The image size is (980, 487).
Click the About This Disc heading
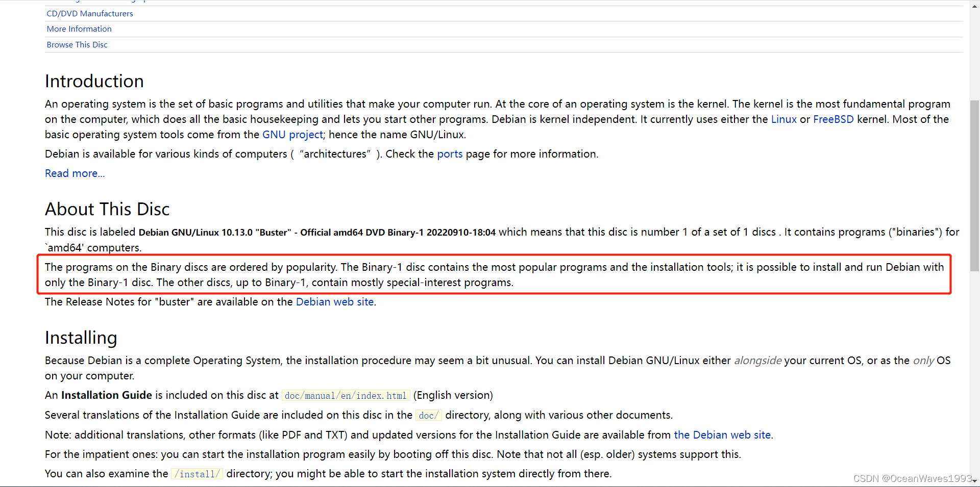click(x=107, y=209)
